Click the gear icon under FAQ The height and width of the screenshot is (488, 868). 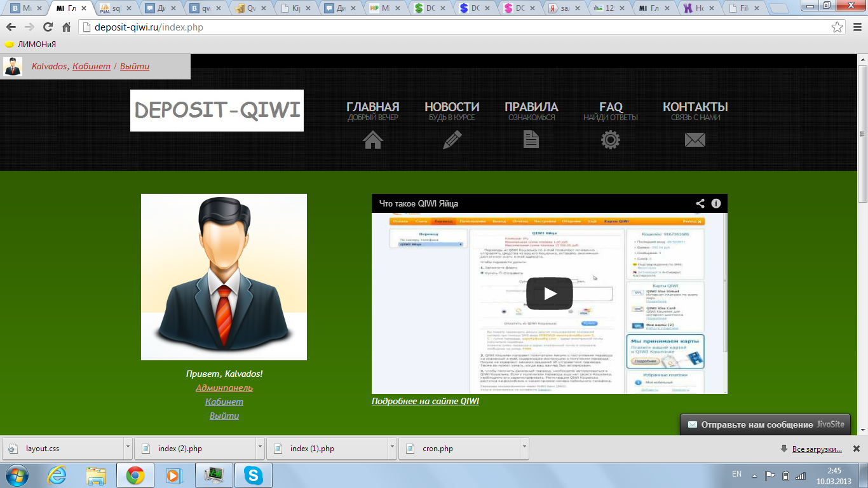coord(611,139)
